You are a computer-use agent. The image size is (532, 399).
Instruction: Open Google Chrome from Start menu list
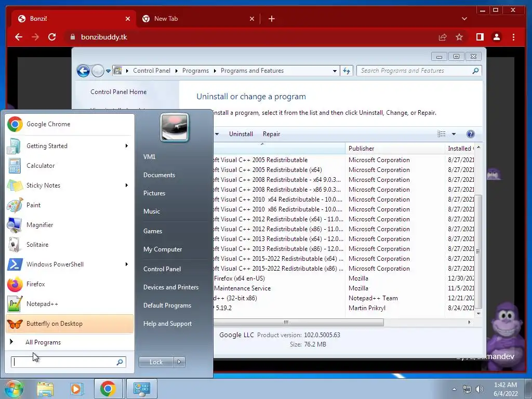[x=70, y=124]
